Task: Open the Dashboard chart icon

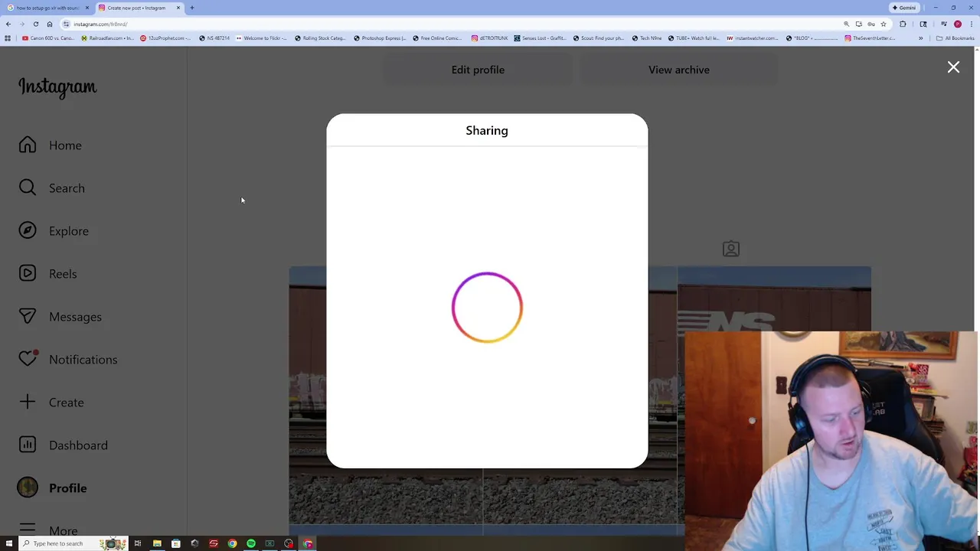Action: click(x=28, y=445)
